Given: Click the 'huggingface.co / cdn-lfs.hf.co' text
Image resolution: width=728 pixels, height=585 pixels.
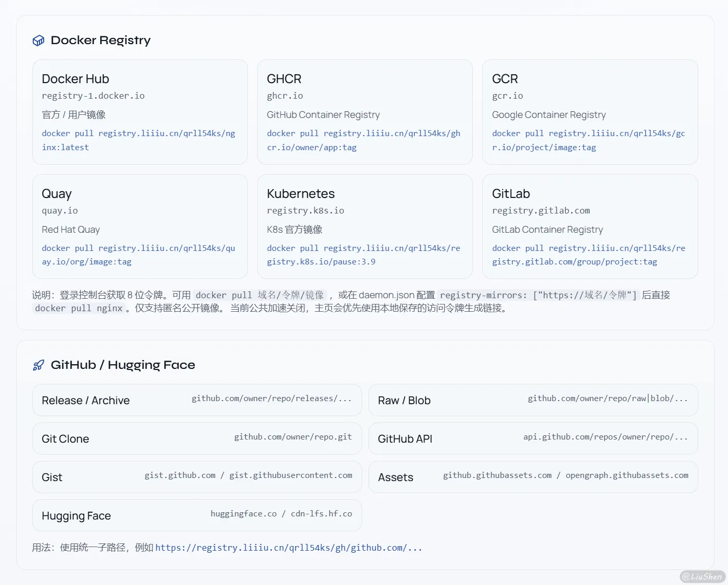Looking at the screenshot, I should 281,514.
